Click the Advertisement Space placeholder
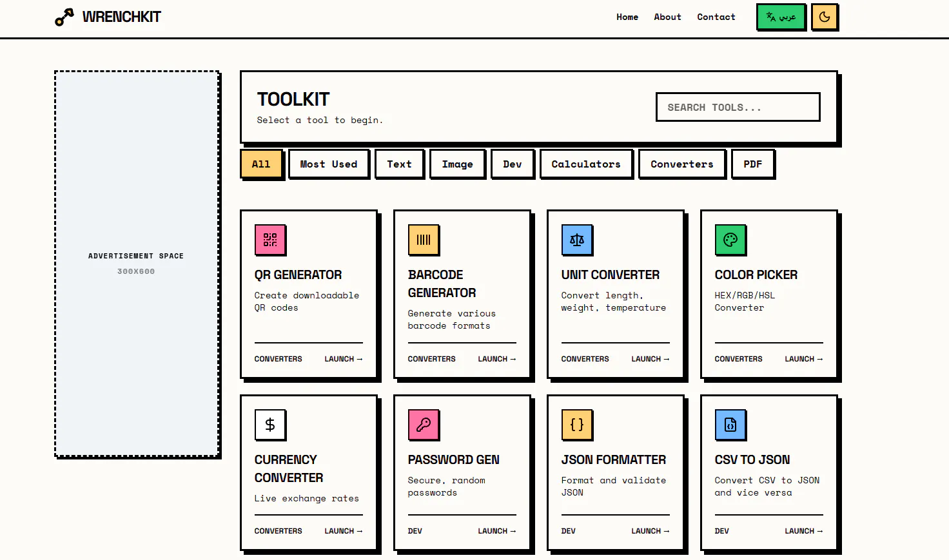 (137, 264)
